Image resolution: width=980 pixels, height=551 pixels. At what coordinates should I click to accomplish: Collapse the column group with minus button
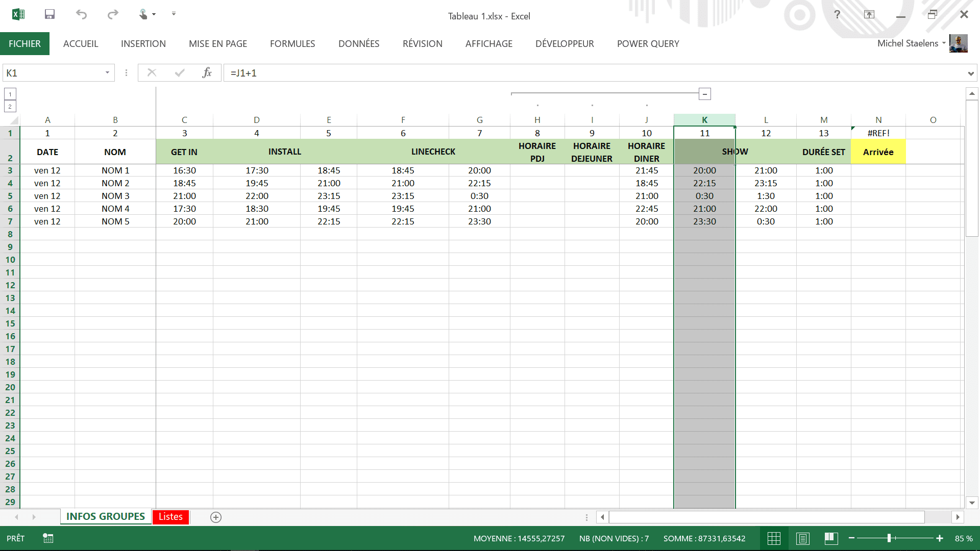(x=705, y=94)
